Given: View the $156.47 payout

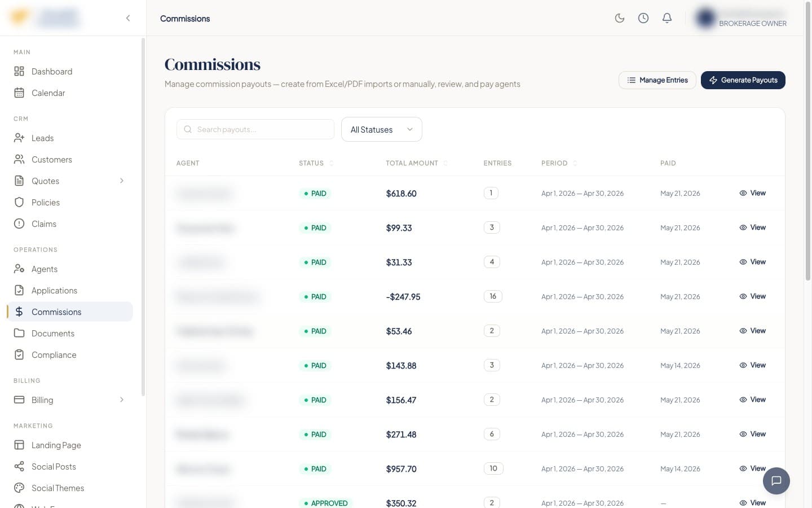Looking at the screenshot, I should pyautogui.click(x=753, y=400).
